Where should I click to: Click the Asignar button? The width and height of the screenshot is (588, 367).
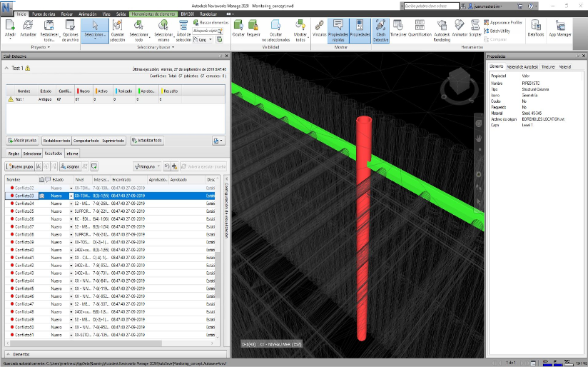[x=70, y=166]
